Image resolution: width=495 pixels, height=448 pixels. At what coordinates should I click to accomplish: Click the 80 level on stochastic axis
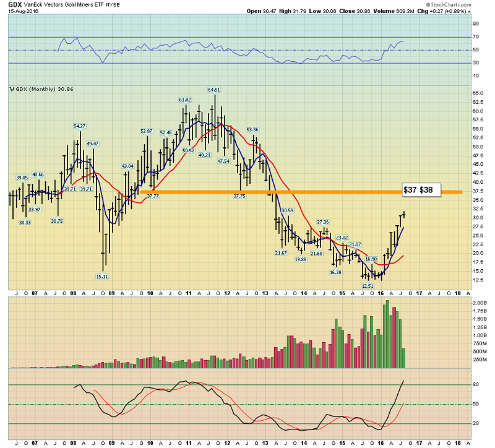click(476, 384)
